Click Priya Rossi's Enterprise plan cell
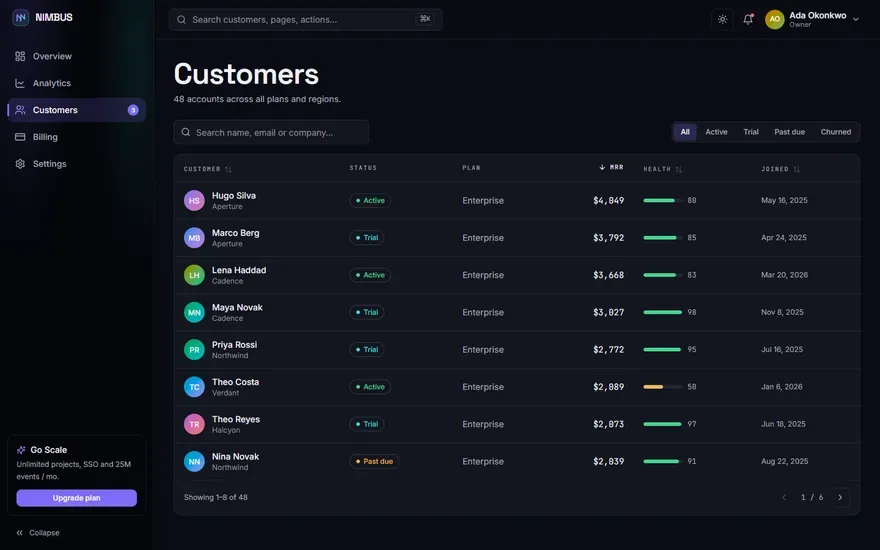Image resolution: width=880 pixels, height=550 pixels. (483, 350)
